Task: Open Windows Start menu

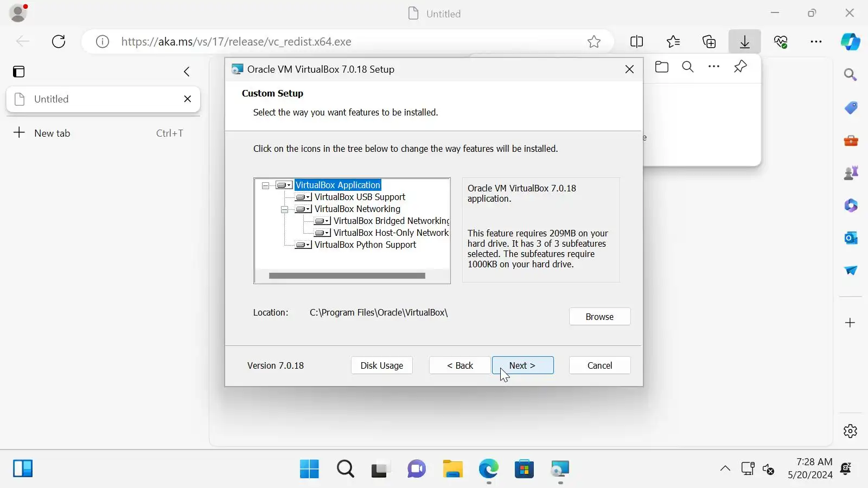Action: pyautogui.click(x=309, y=469)
